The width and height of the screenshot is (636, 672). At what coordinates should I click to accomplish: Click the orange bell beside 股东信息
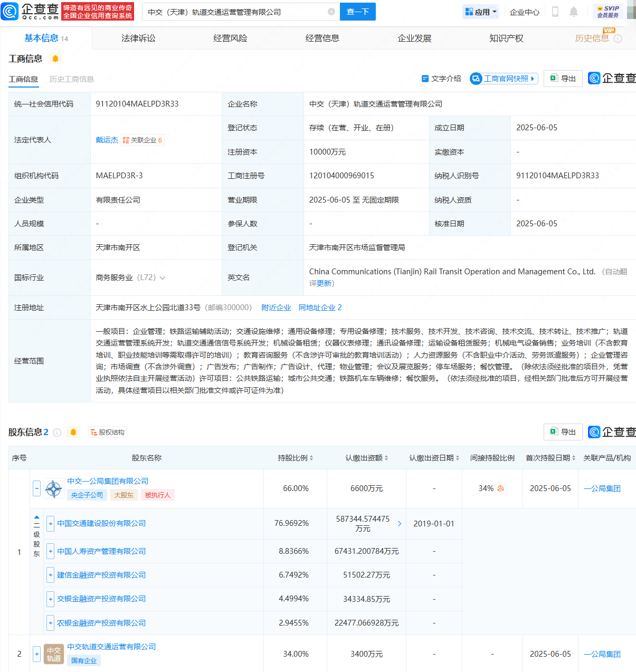73,432
